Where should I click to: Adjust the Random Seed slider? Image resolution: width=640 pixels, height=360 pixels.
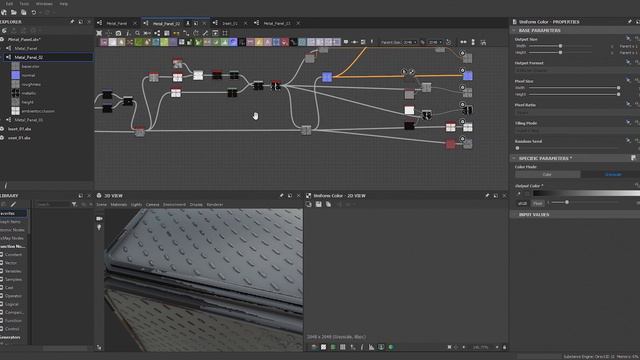(x=567, y=148)
